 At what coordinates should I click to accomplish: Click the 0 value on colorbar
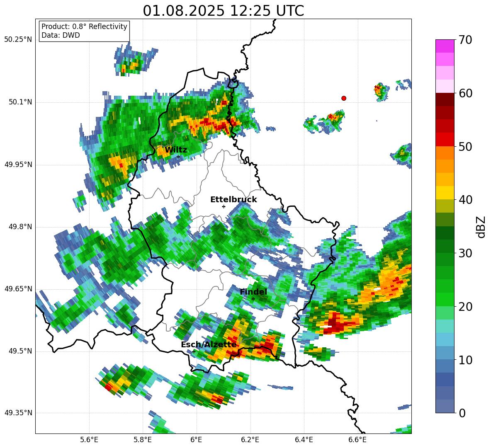point(462,413)
